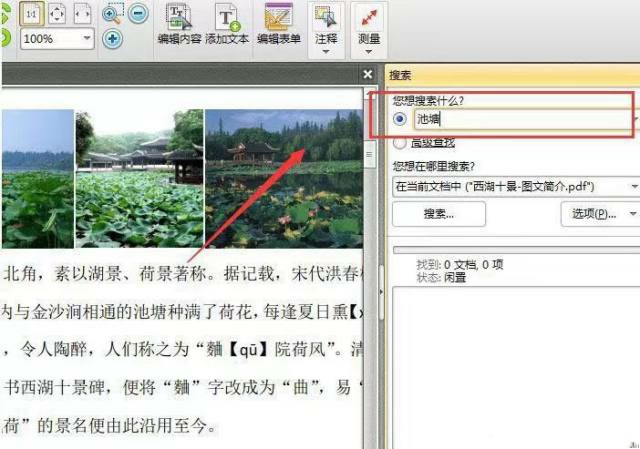Close the document panel with X button
The width and height of the screenshot is (640, 449).
[367, 75]
